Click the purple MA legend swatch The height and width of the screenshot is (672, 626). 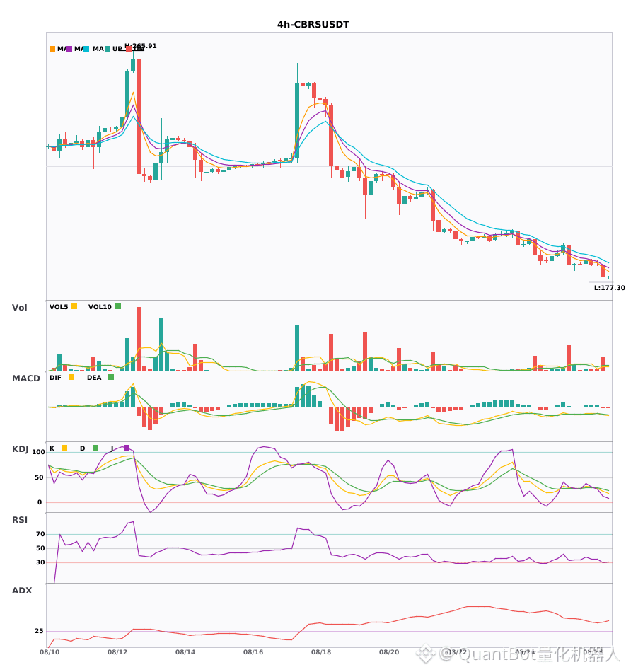(69, 49)
